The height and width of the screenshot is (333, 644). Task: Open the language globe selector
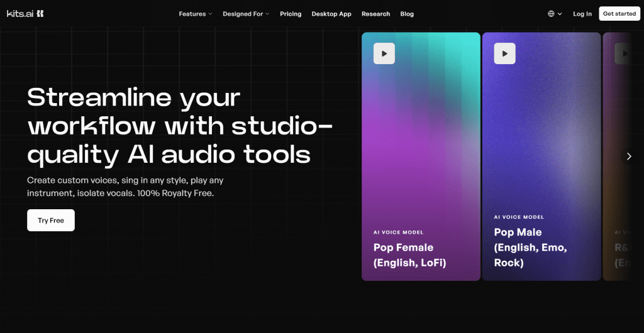click(555, 14)
